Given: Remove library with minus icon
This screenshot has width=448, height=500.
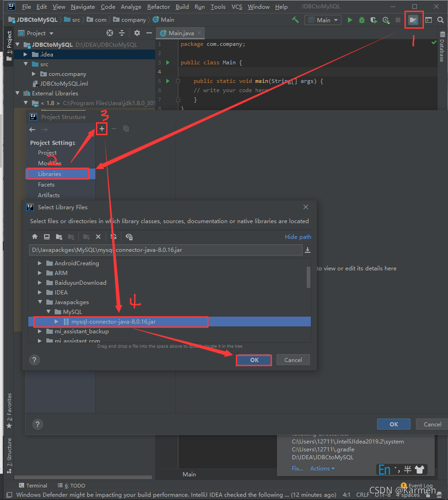Looking at the screenshot, I should 114,129.
